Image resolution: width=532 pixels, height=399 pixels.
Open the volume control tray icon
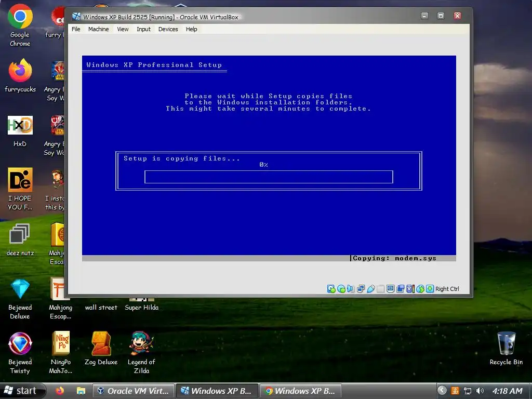point(480,391)
